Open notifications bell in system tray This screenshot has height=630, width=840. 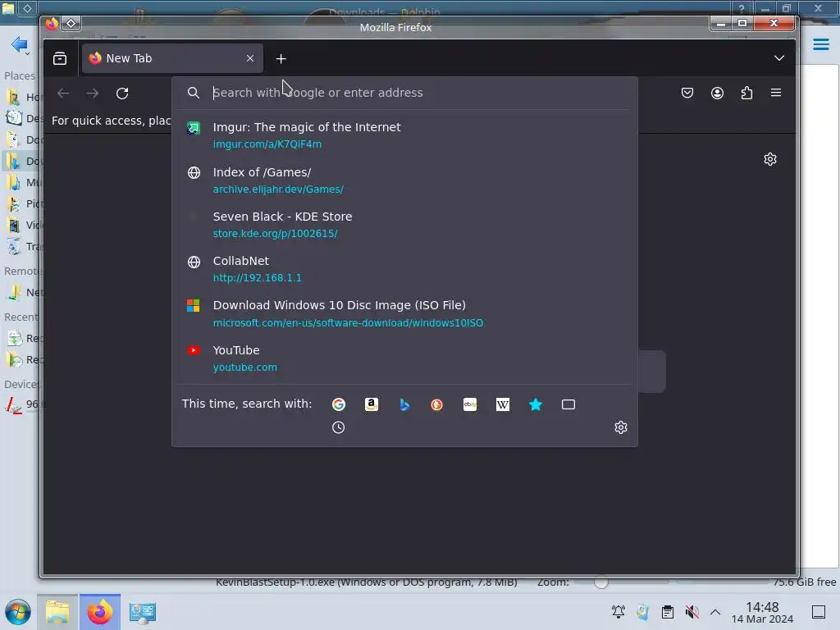pos(619,612)
